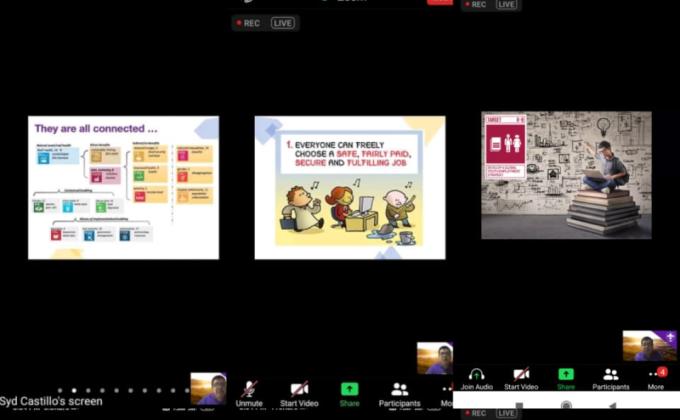The width and height of the screenshot is (680, 420).
Task: Select the "They are all connected" slide
Action: 123,187
